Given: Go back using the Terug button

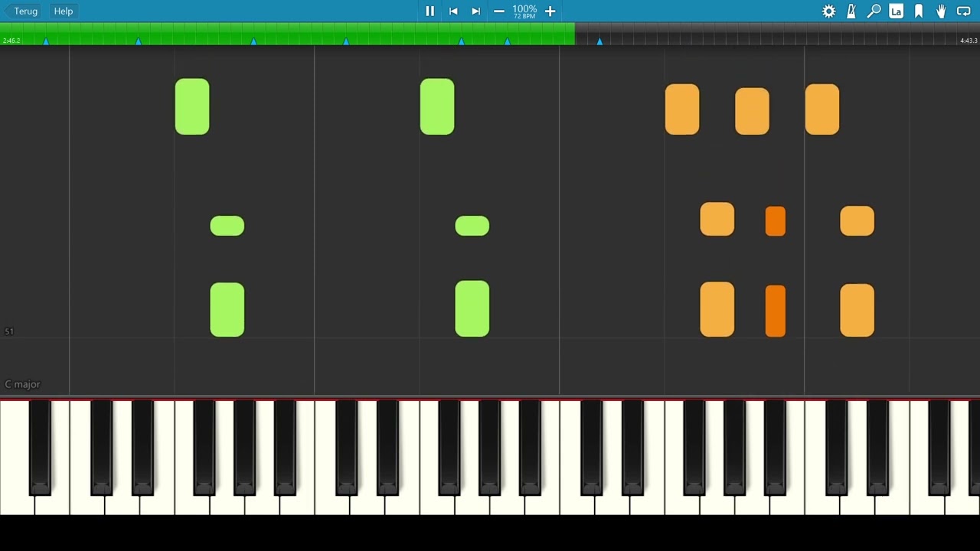Looking at the screenshot, I should coord(21,11).
